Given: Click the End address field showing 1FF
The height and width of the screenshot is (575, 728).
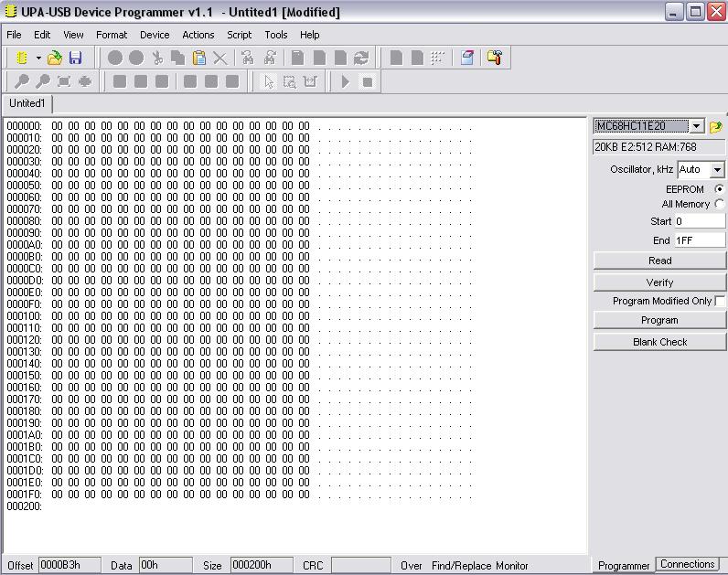Looking at the screenshot, I should coord(700,240).
